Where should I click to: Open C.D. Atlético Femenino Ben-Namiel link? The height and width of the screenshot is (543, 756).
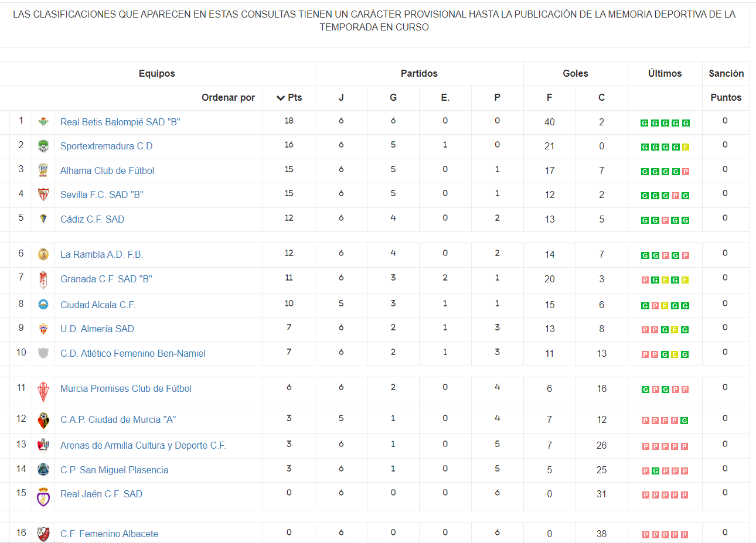tap(133, 353)
